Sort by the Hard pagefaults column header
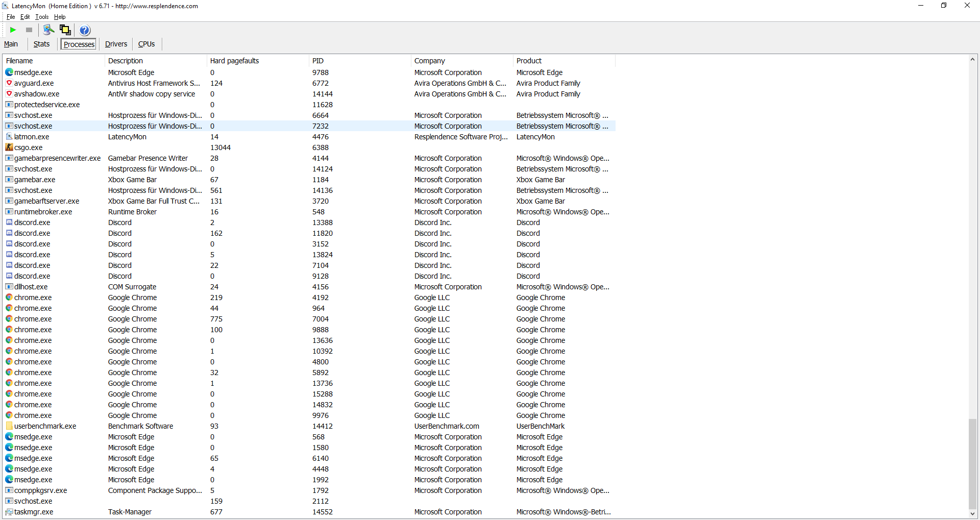Screen dimensions: 980x520 258,61
